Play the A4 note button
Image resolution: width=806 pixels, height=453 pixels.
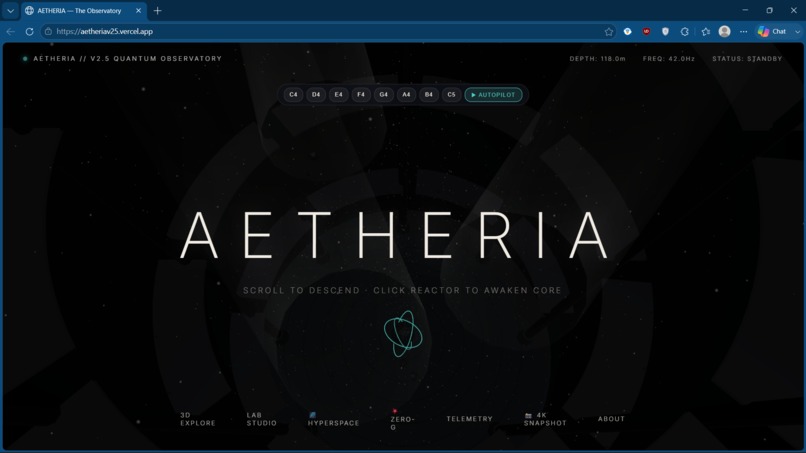click(406, 95)
